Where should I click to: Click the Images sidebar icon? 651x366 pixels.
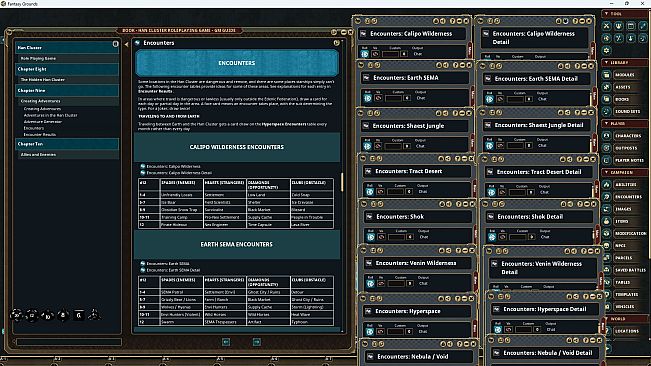[x=607, y=209]
